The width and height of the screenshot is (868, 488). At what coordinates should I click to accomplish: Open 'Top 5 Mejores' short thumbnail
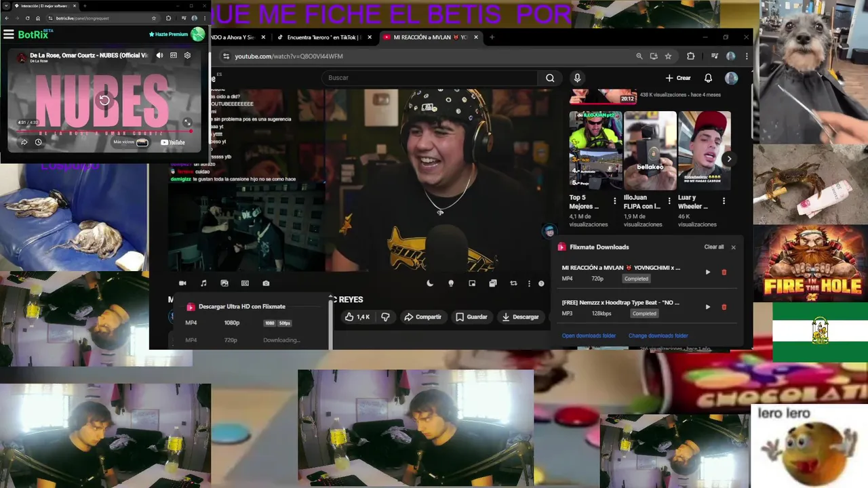(595, 150)
